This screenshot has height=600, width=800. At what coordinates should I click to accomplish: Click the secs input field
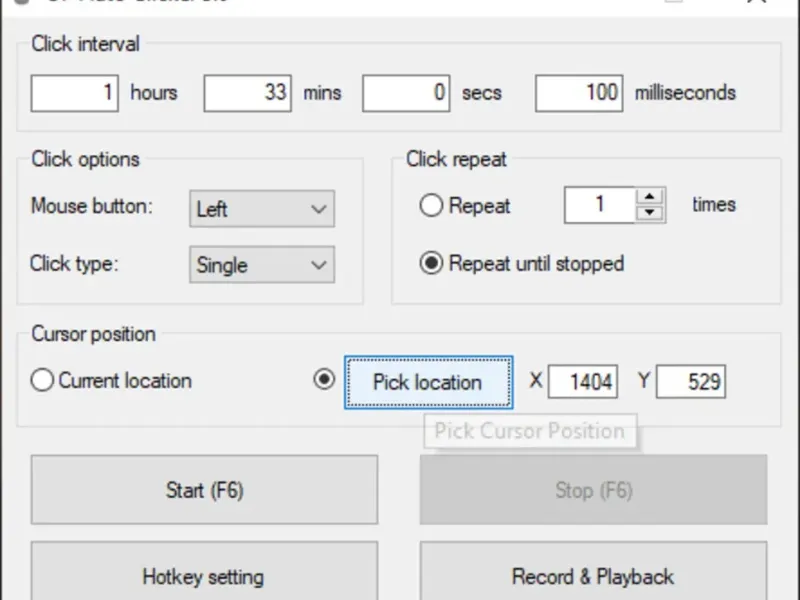tap(406, 93)
